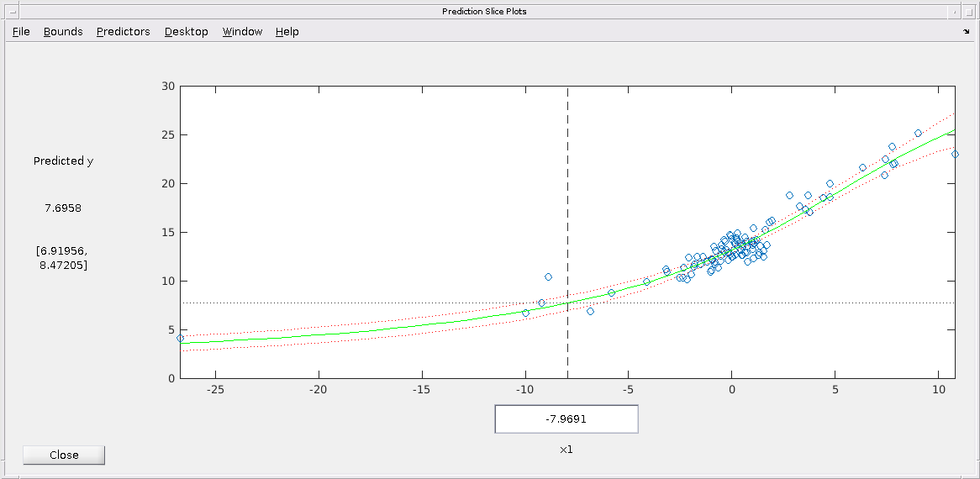Click the vertical dashed reference line

click(567, 231)
